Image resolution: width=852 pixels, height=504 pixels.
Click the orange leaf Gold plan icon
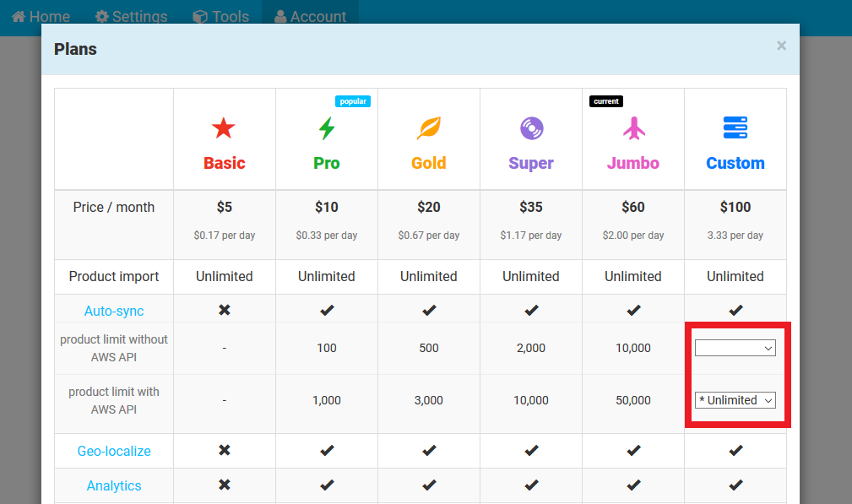(429, 128)
